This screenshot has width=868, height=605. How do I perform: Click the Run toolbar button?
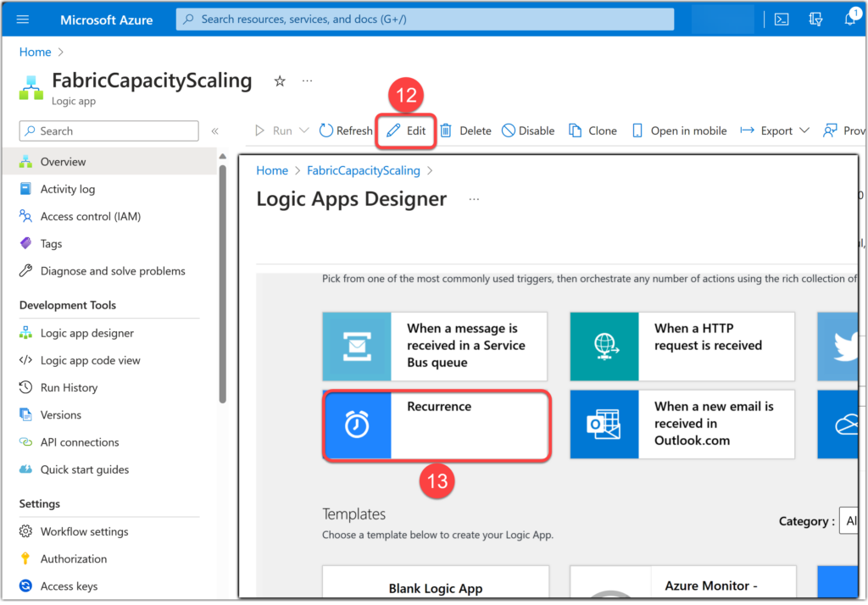(x=274, y=130)
